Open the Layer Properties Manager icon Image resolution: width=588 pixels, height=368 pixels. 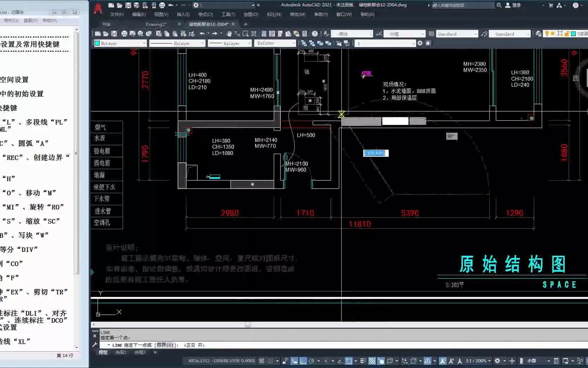263,34
